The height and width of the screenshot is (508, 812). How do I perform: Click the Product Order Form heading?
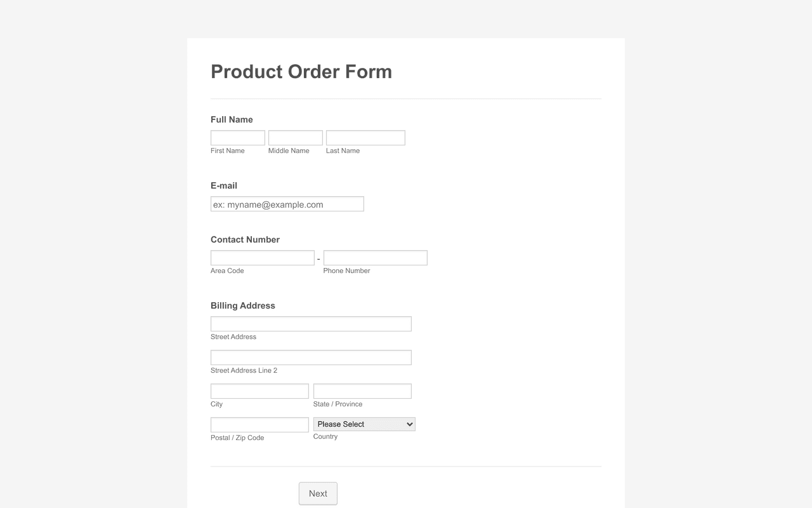[301, 72]
